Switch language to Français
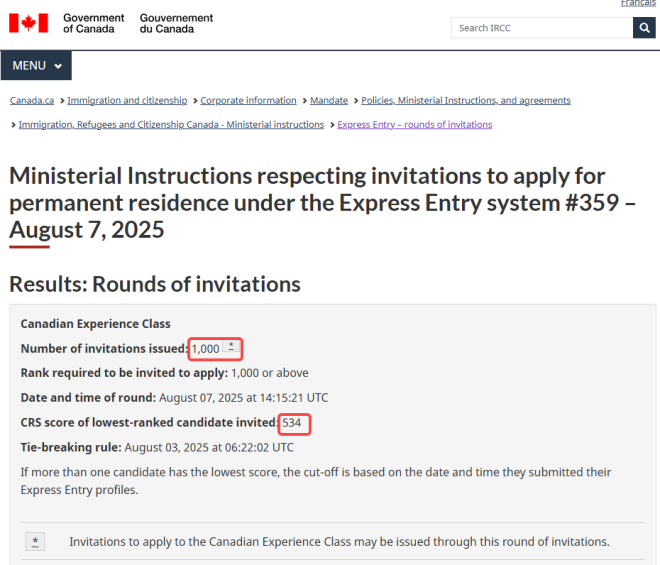This screenshot has height=565, width=660. click(637, 4)
